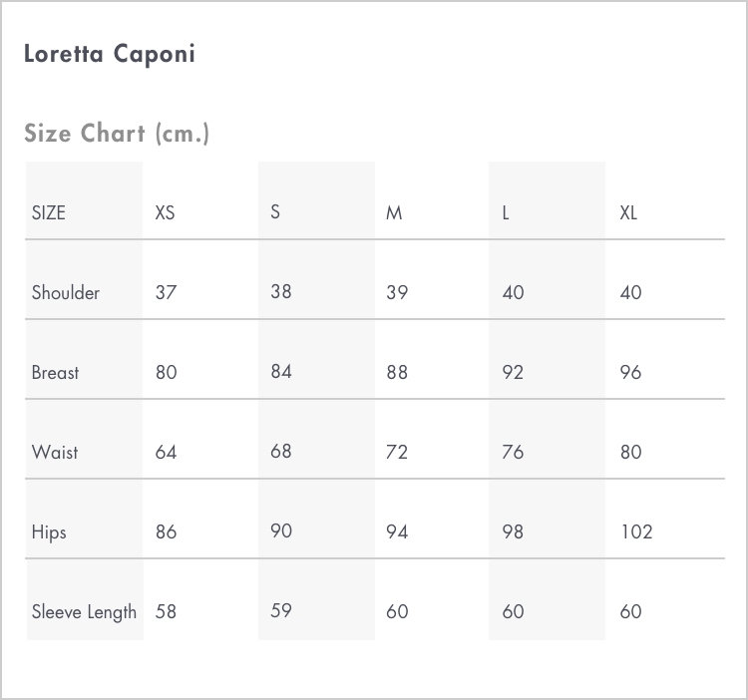748x700 pixels.
Task: Click the Hips row label
Action: [x=49, y=532]
